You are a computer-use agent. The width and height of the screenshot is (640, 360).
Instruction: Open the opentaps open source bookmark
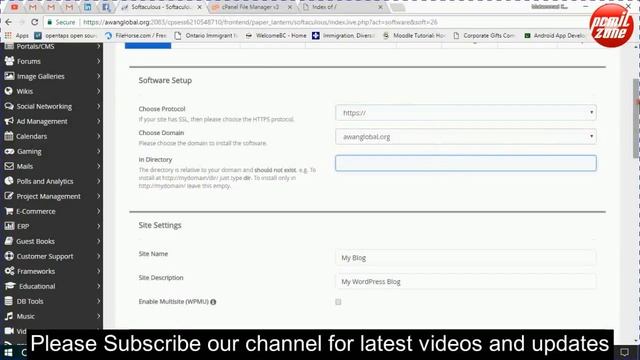tap(65, 36)
